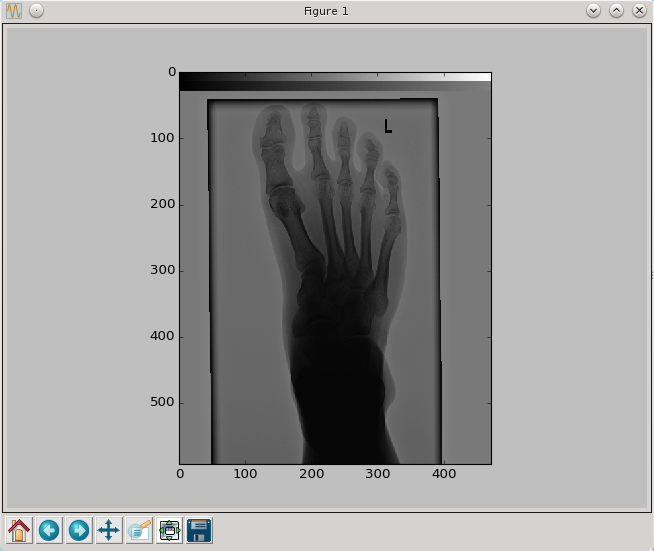Minimize the Figure 1 window
654x551 pixels.
593,11
